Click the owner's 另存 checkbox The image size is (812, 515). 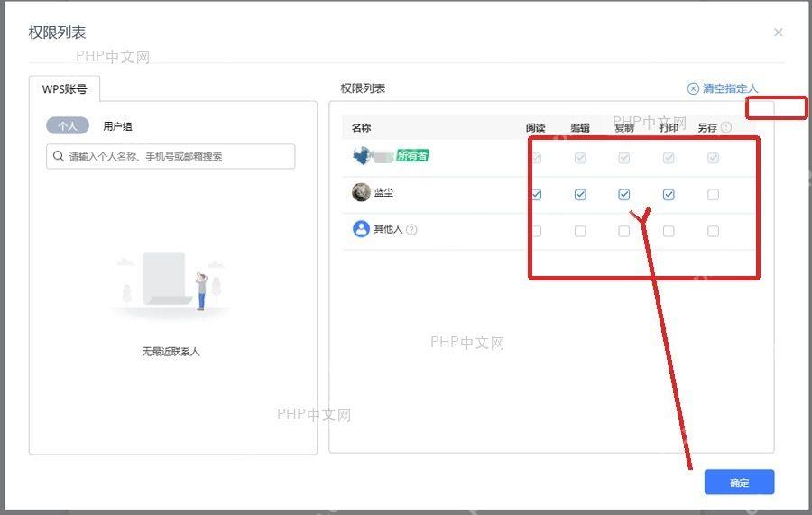pos(713,157)
